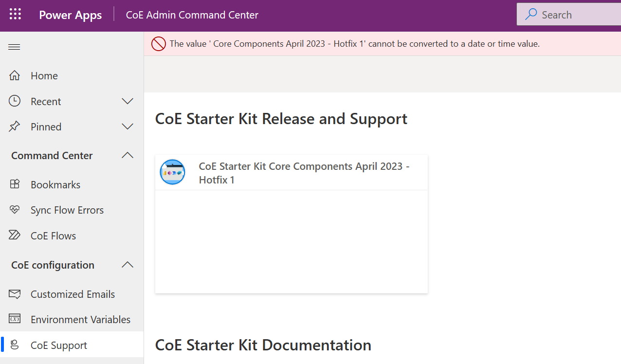Collapse the Command Center section
Viewport: 621px width, 364px height.
[127, 155]
